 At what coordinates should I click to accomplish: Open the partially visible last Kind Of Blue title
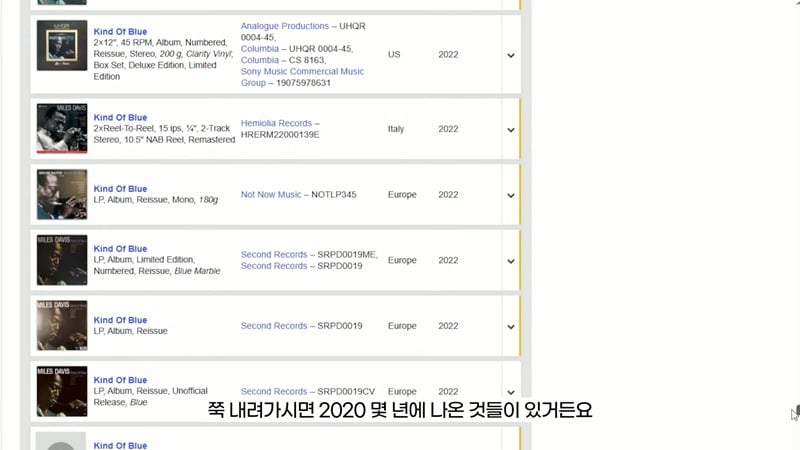120,445
